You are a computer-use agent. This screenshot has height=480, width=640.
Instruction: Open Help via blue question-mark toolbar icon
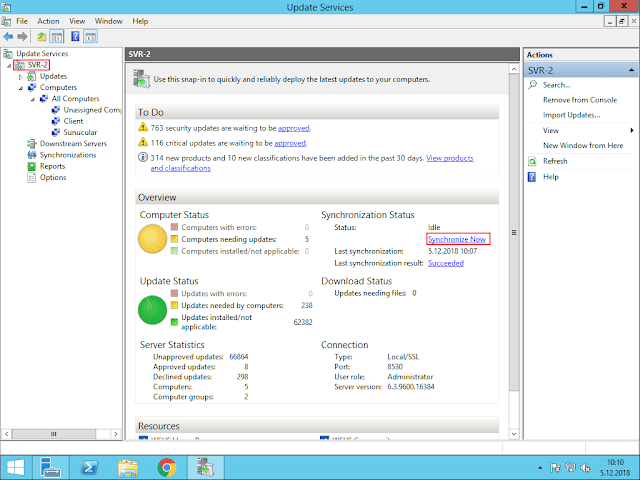[x=75, y=37]
